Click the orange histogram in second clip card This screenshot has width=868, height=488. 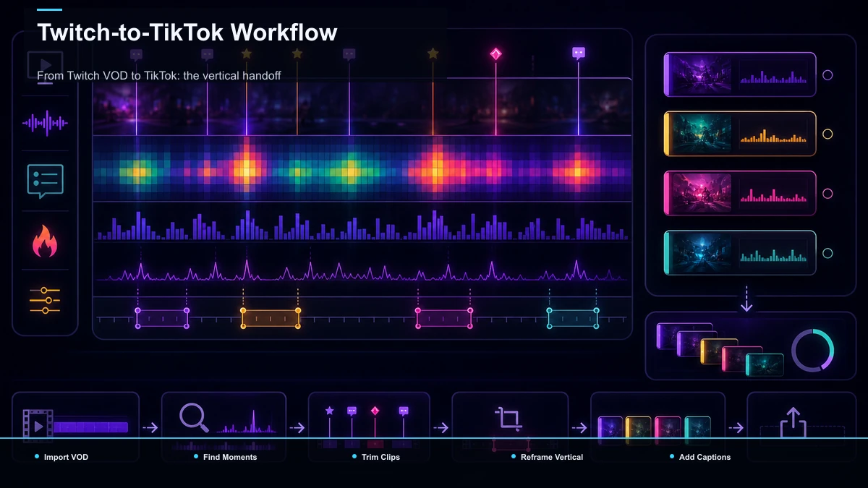click(x=773, y=134)
